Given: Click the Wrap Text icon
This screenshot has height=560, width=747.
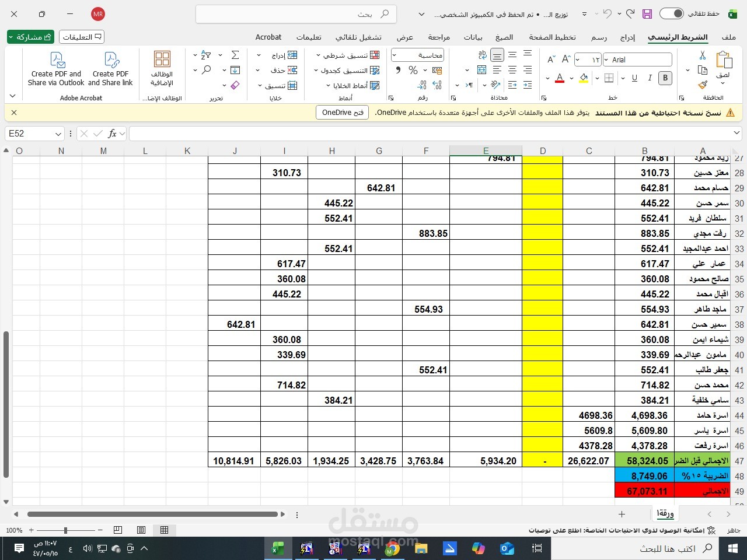Looking at the screenshot, I should click(482, 55).
